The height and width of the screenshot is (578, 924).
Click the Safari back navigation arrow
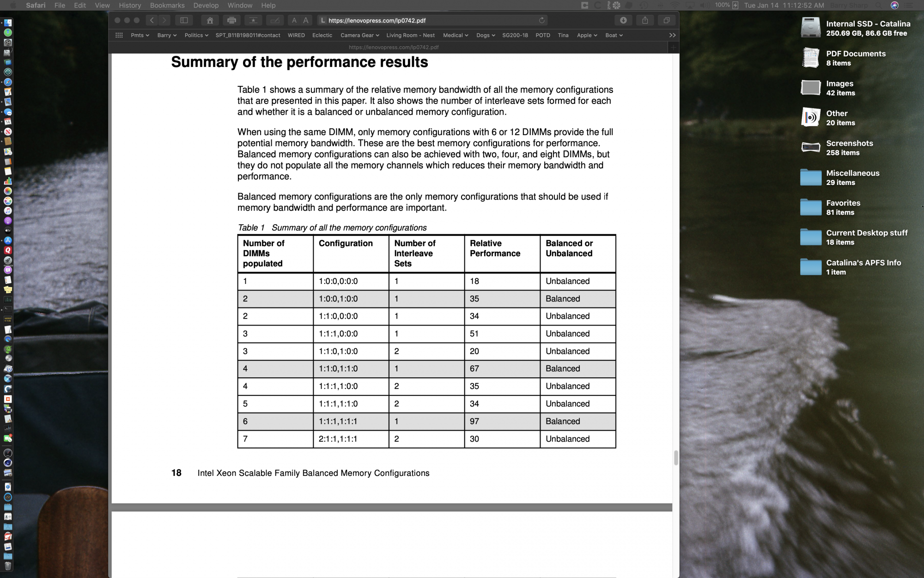click(152, 20)
